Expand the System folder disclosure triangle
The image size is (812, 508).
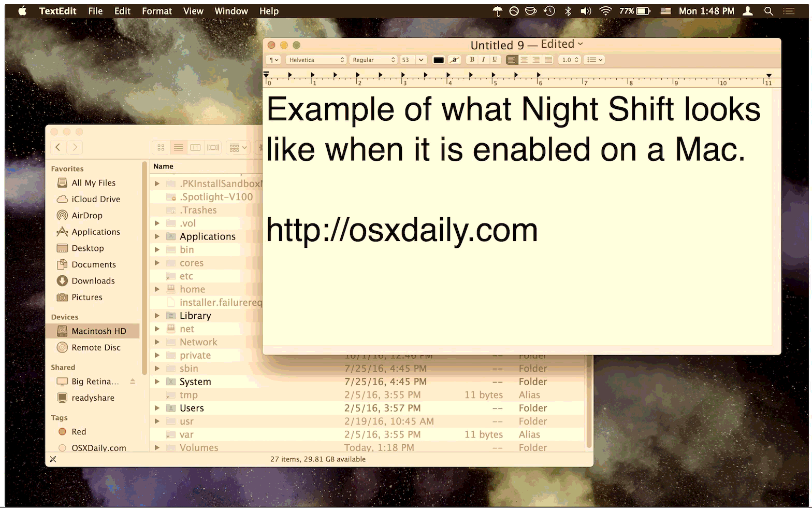157,382
